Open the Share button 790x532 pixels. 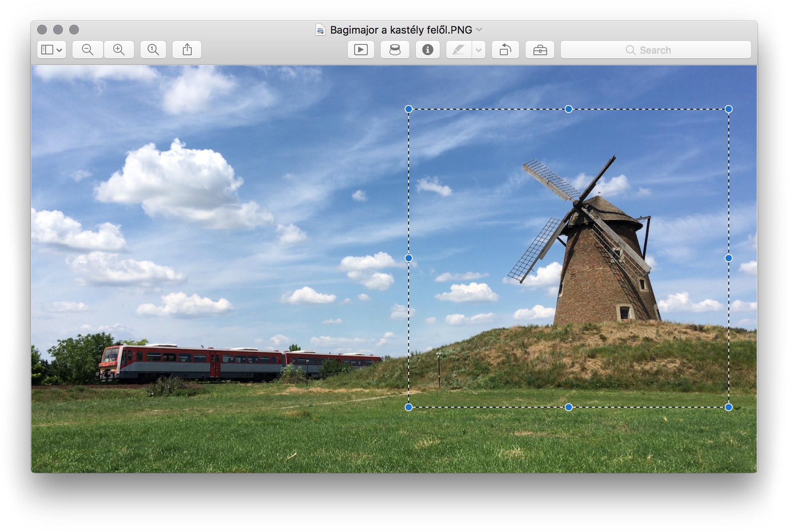point(187,50)
